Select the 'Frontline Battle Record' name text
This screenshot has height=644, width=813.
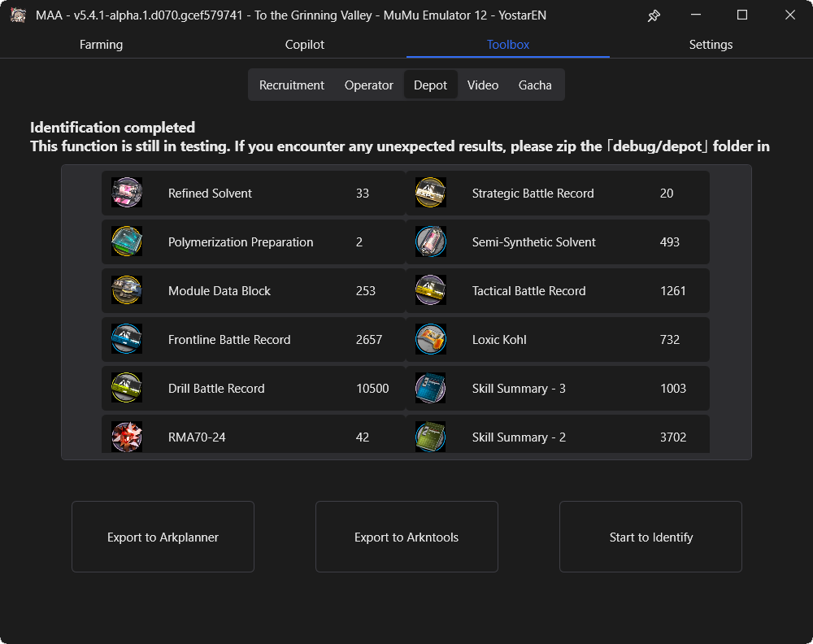[229, 340]
